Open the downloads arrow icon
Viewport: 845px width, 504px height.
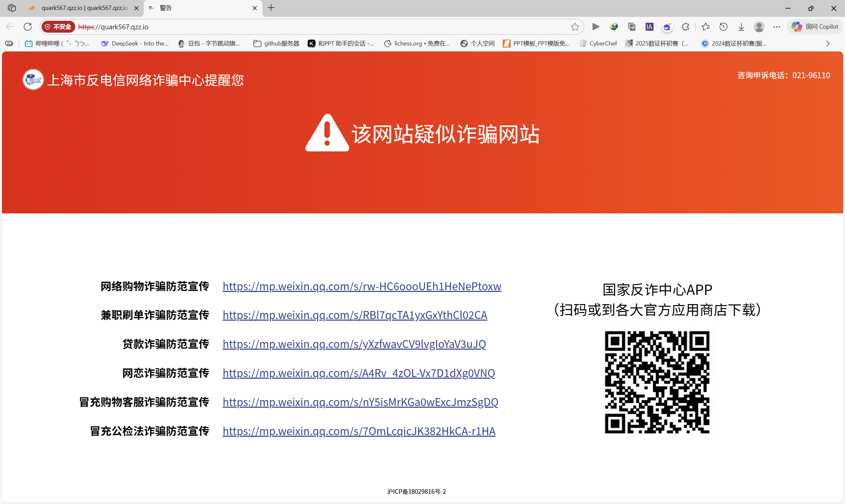point(741,26)
